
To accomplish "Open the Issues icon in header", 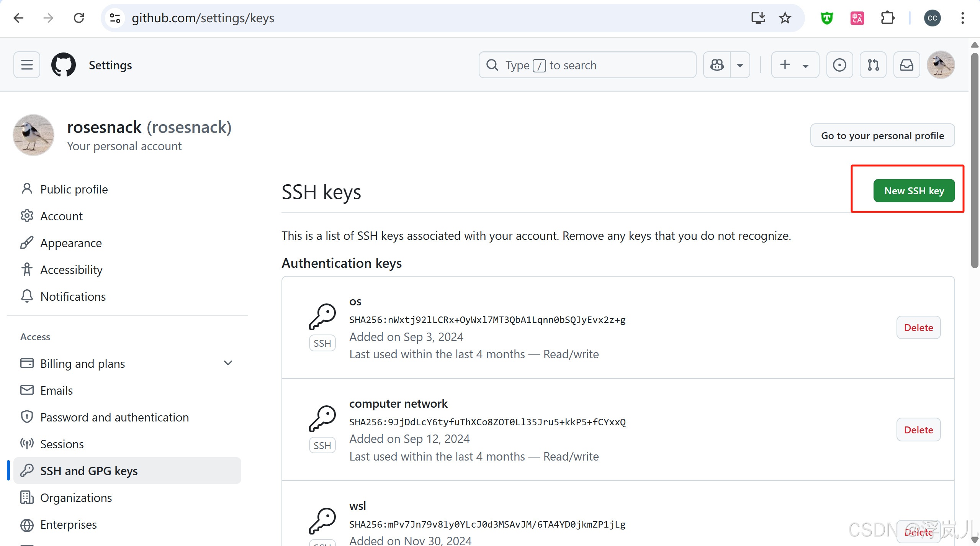I will click(839, 65).
